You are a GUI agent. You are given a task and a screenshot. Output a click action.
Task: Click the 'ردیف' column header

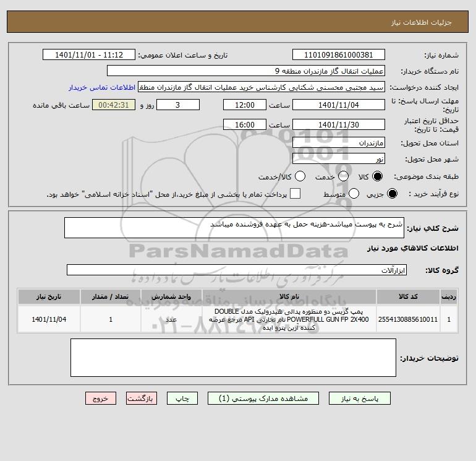coord(449,296)
